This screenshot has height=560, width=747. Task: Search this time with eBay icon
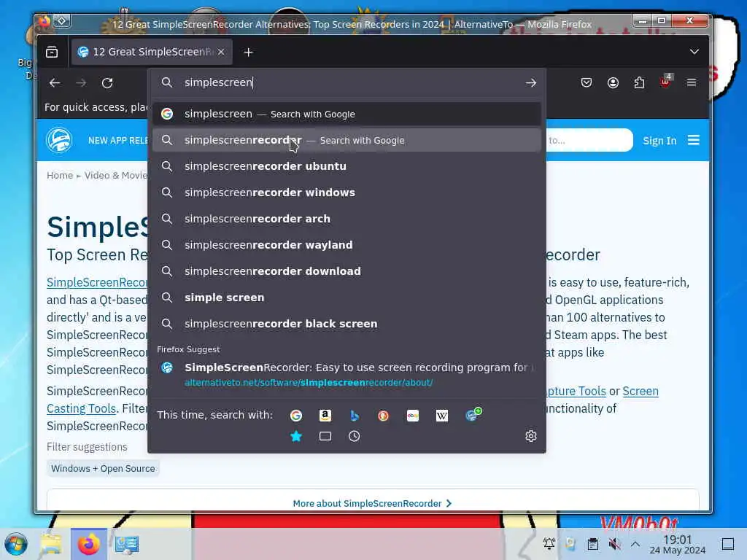413,415
